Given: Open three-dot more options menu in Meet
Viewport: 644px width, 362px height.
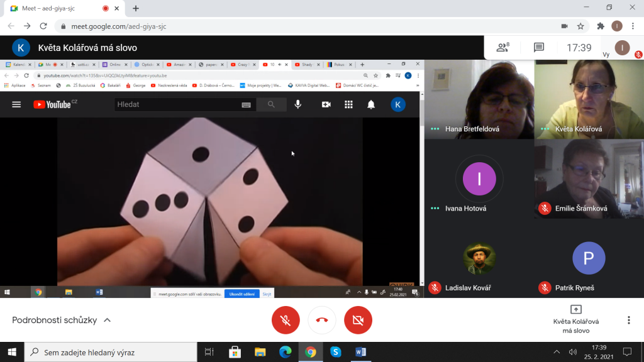Looking at the screenshot, I should point(628,320).
